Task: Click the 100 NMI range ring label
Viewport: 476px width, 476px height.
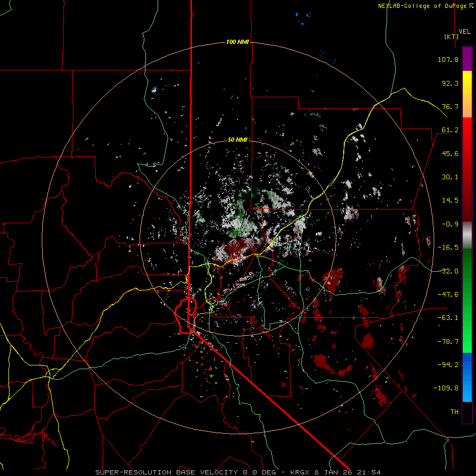Action: tap(237, 42)
